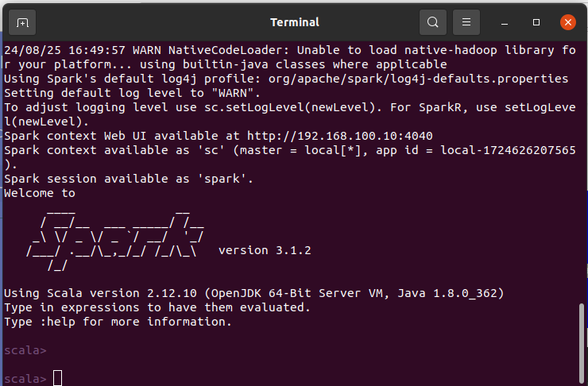
Task: Open a new terminal tab
Action: 22,22
